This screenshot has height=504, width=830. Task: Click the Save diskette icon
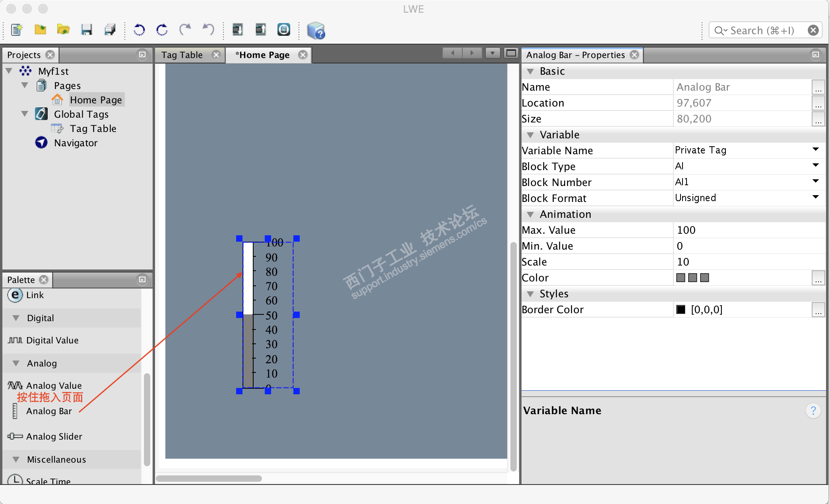(86, 30)
